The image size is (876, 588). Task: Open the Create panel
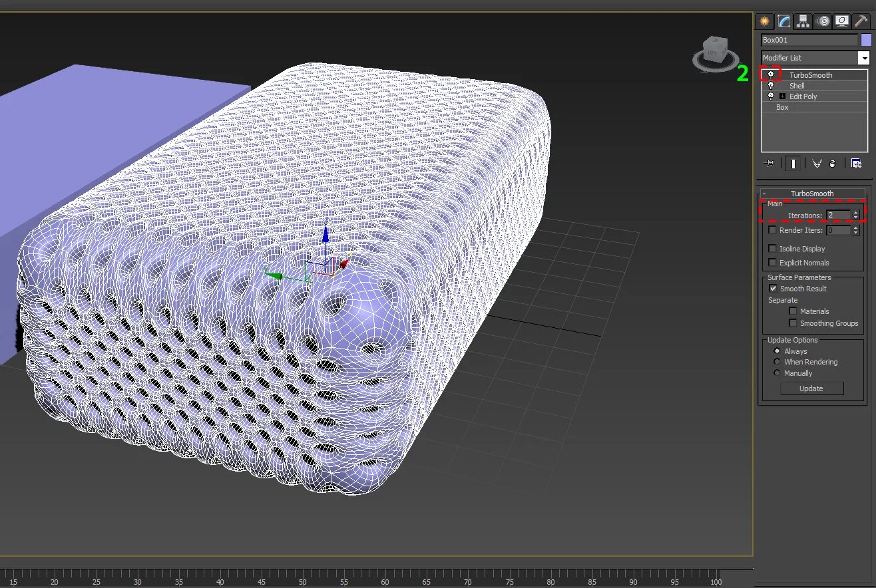click(x=764, y=21)
